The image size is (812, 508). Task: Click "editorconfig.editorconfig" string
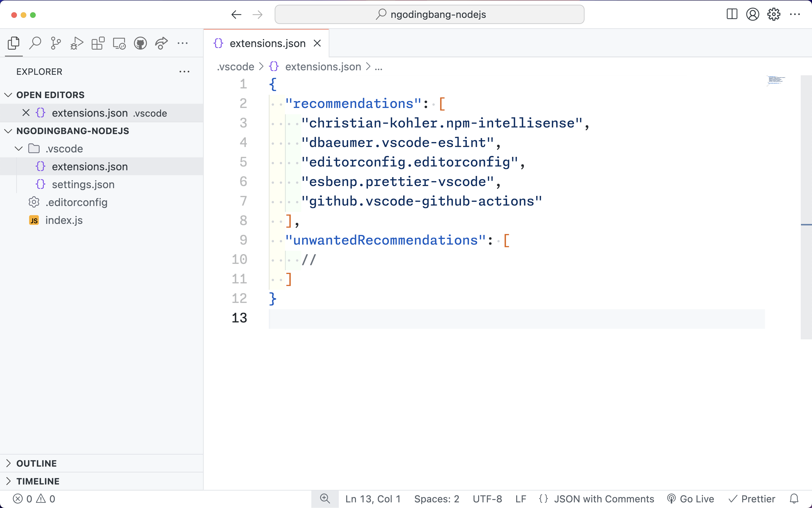410,162
